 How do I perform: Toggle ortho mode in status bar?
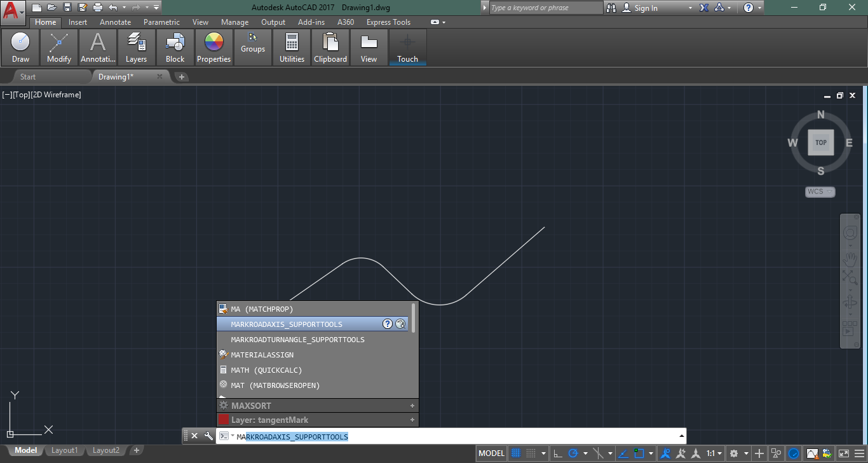[557, 453]
